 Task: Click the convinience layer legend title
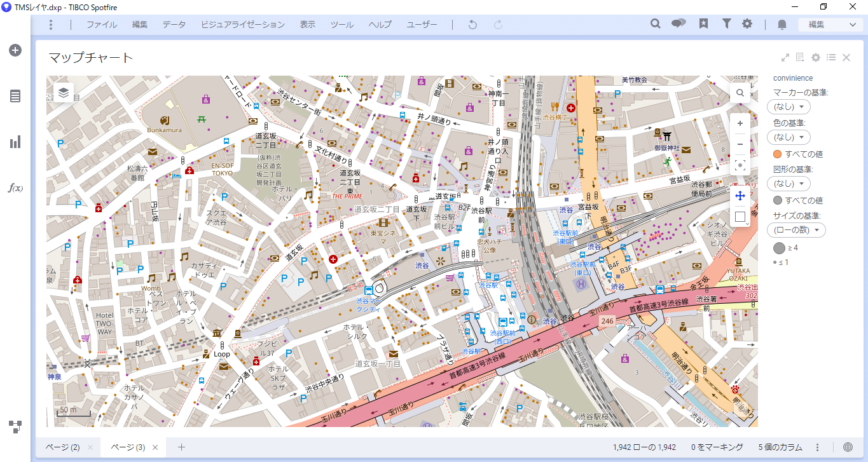click(793, 78)
